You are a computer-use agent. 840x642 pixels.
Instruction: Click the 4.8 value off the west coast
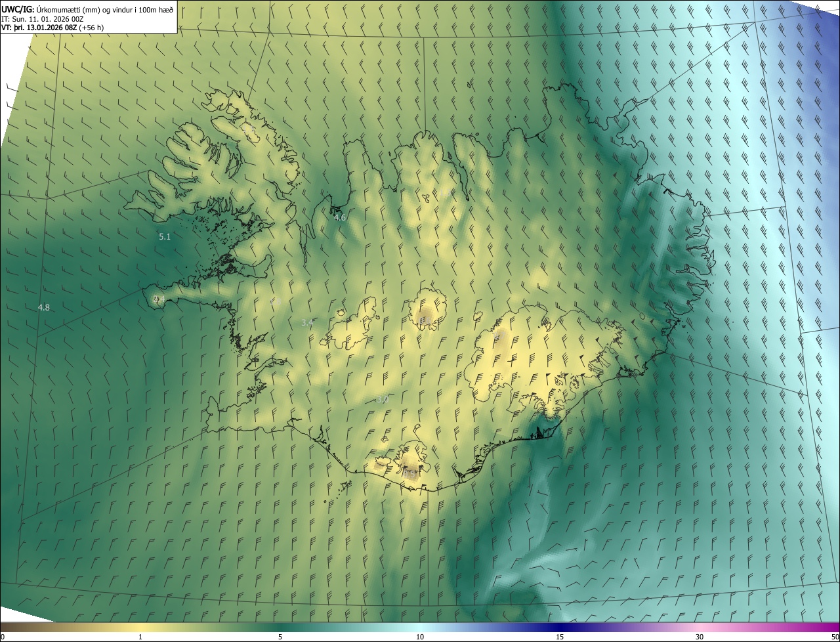(44, 307)
